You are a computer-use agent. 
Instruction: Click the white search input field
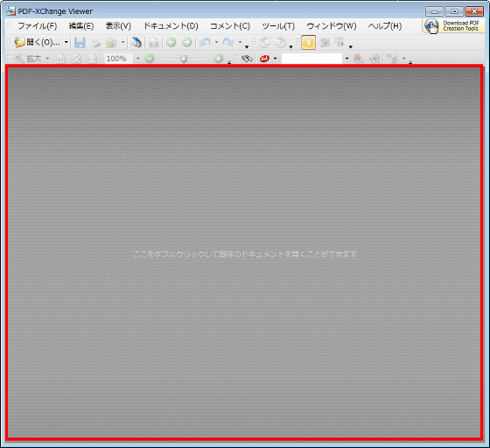coord(311,59)
